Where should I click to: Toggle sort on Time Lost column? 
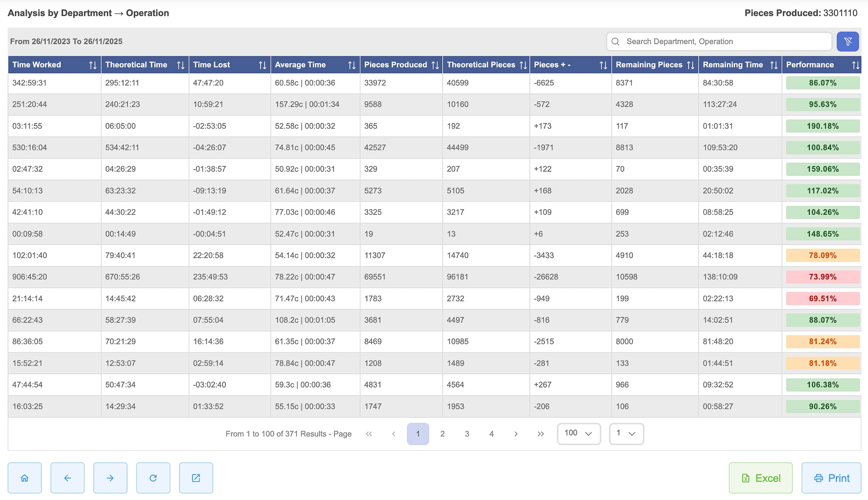(262, 65)
